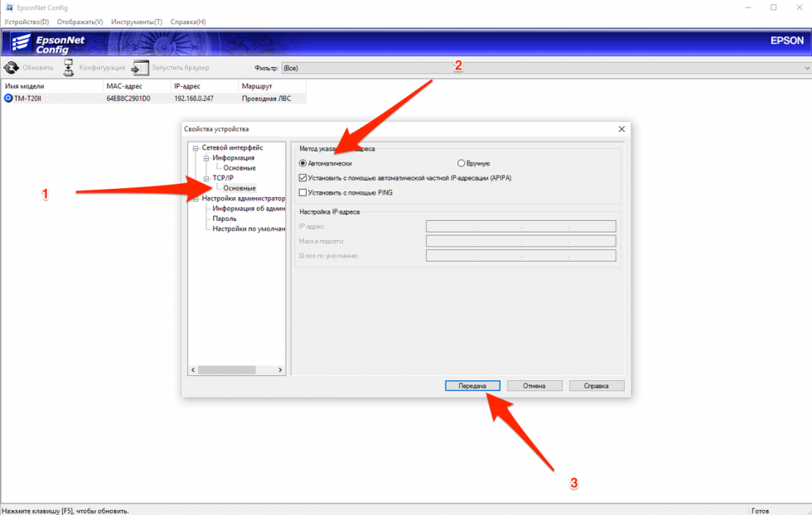Image resolution: width=812 pixels, height=515 pixels.
Task: Open the Справка(H) menu
Action: pos(188,22)
